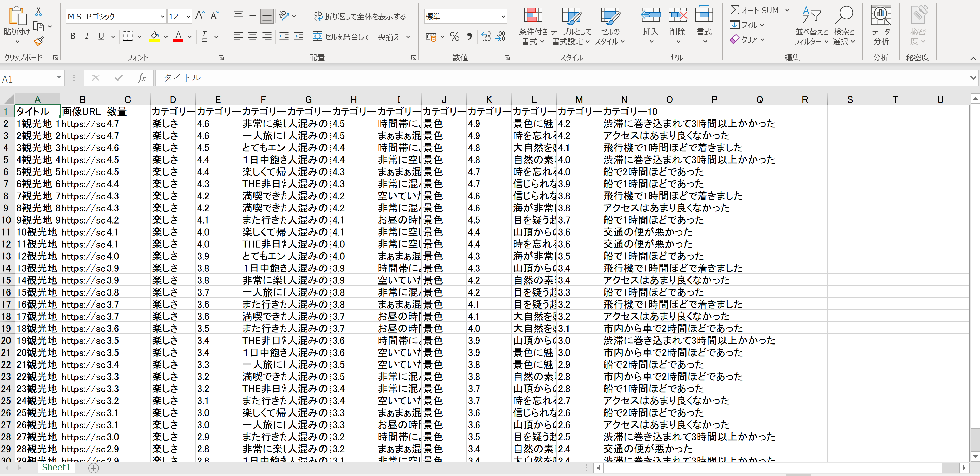Image resolution: width=980 pixels, height=476 pixels.
Task: Click AutoSum (オート SUM) button
Action: point(755,11)
